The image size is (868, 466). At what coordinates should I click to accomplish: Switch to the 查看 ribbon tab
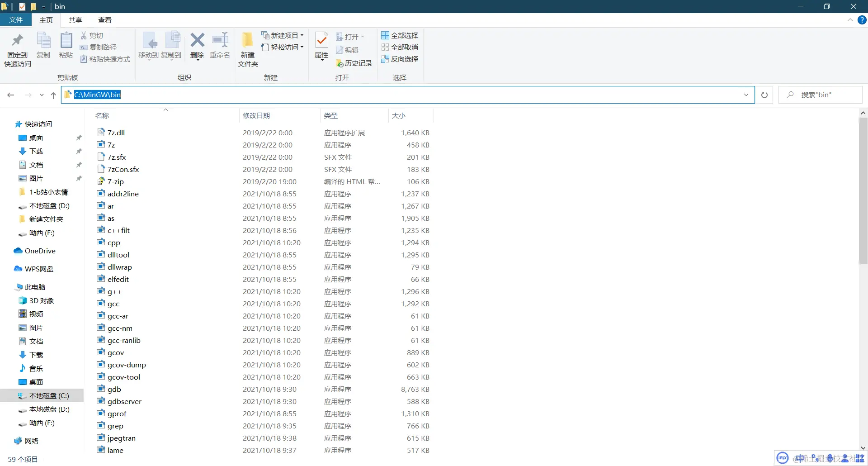click(x=105, y=20)
